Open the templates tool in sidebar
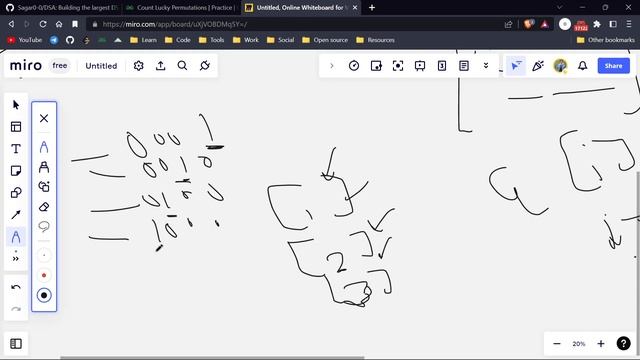The image size is (640, 360). click(x=16, y=127)
